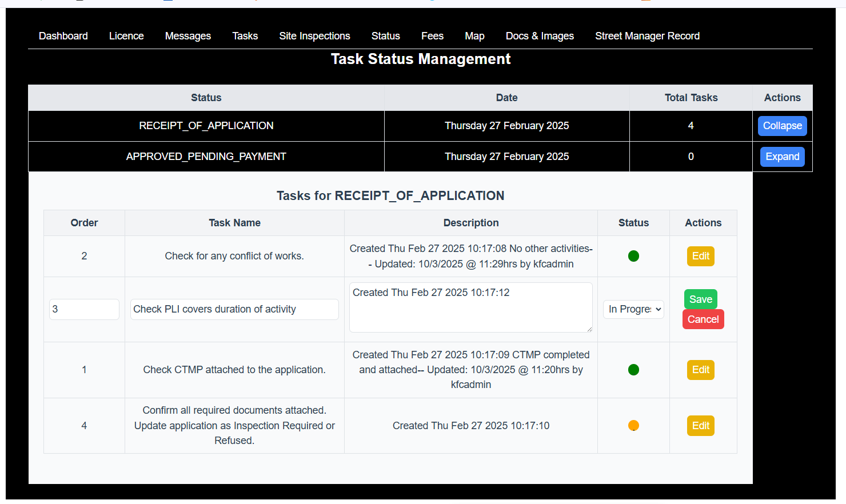Open the Messages section
The height and width of the screenshot is (504, 846).
[x=188, y=35]
